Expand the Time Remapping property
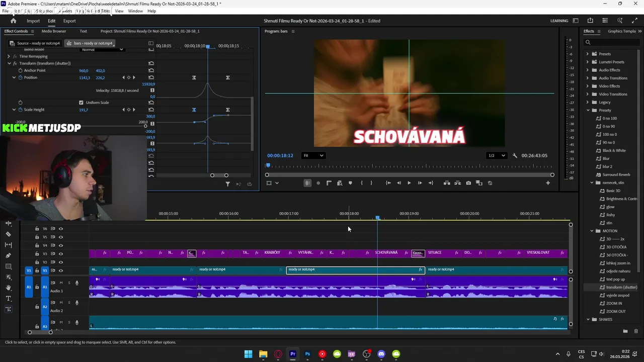This screenshot has width=644, height=362. click(9, 56)
